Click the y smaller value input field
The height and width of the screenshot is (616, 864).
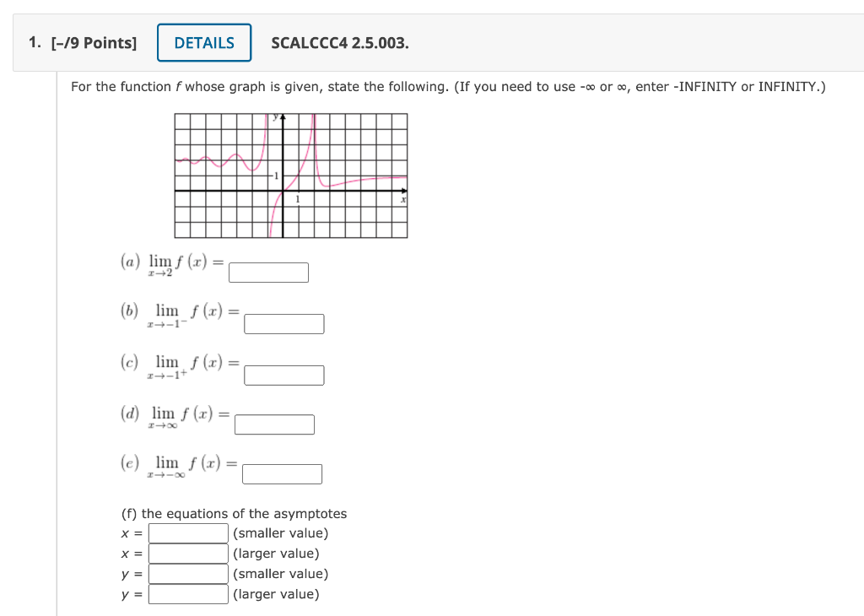point(187,573)
